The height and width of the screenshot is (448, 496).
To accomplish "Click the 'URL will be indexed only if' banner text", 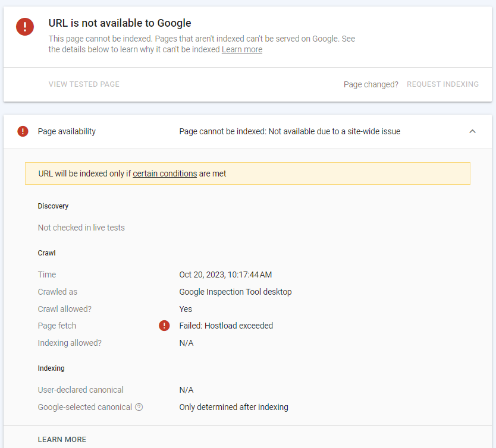I will 84,173.
